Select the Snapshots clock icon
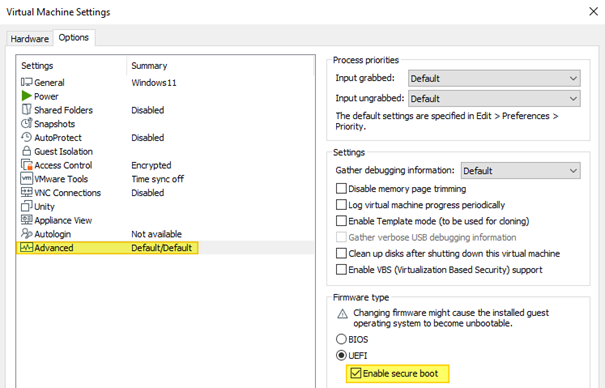 [x=27, y=123]
